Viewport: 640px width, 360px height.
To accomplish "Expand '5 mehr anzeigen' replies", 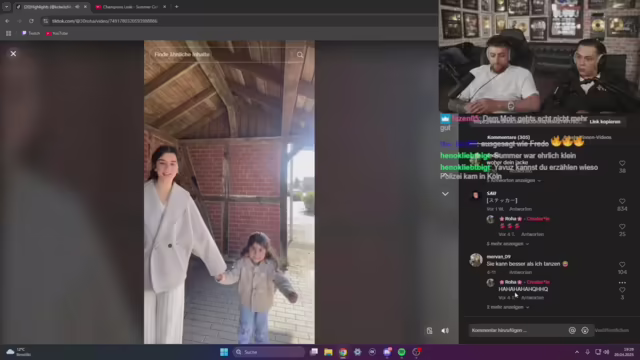I will pos(508,244).
